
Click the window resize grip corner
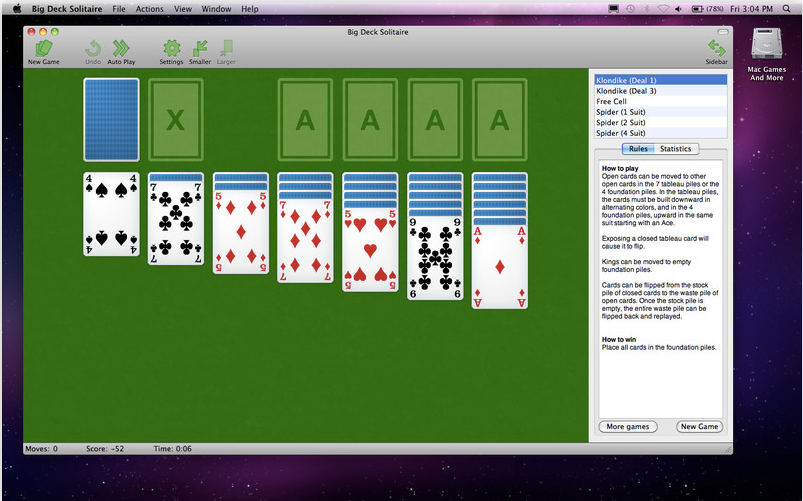(728, 449)
